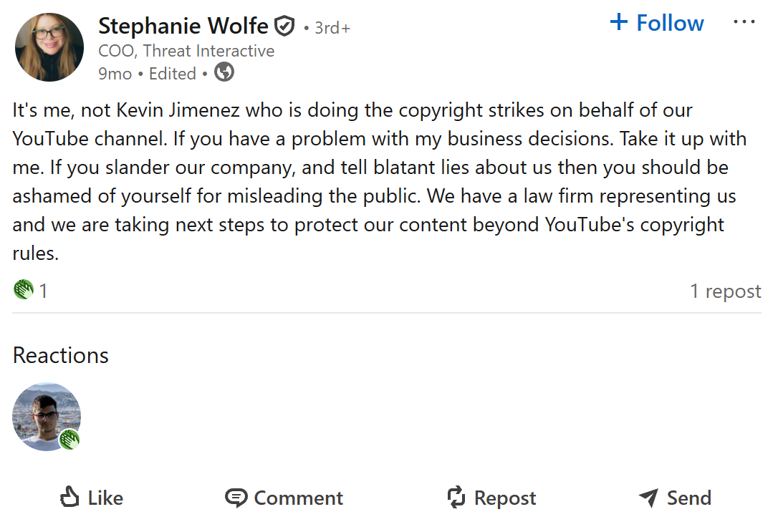773x532 pixels.
Task: Click the thumbs-up Like icon
Action: (x=69, y=498)
